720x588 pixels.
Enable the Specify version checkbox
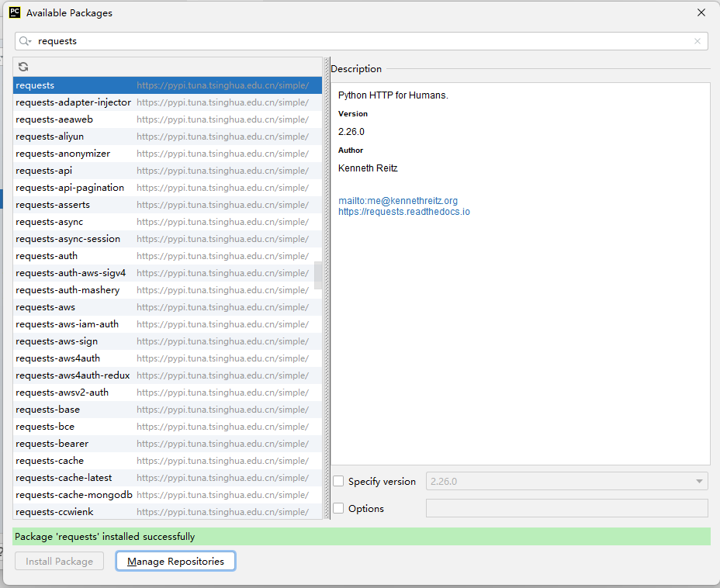pyautogui.click(x=338, y=481)
